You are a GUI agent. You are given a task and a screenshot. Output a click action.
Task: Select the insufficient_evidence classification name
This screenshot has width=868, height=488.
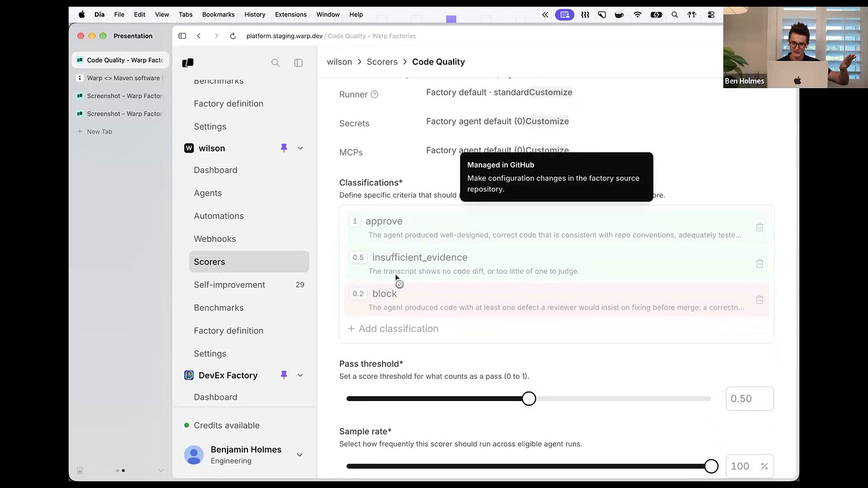pos(420,257)
